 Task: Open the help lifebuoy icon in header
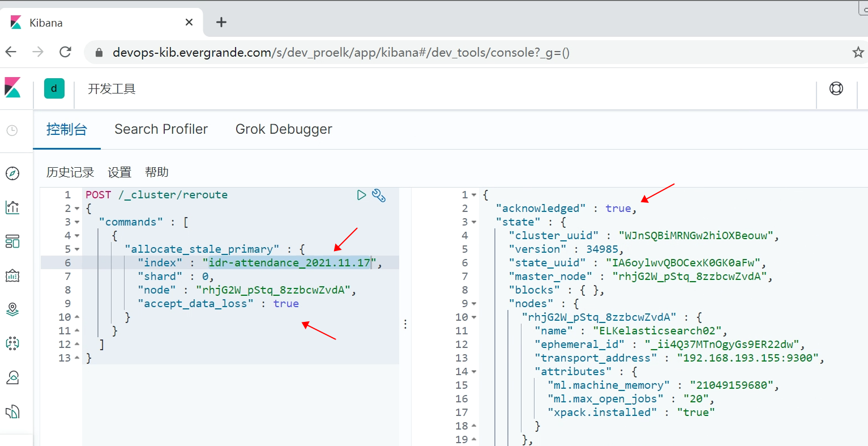click(x=836, y=88)
